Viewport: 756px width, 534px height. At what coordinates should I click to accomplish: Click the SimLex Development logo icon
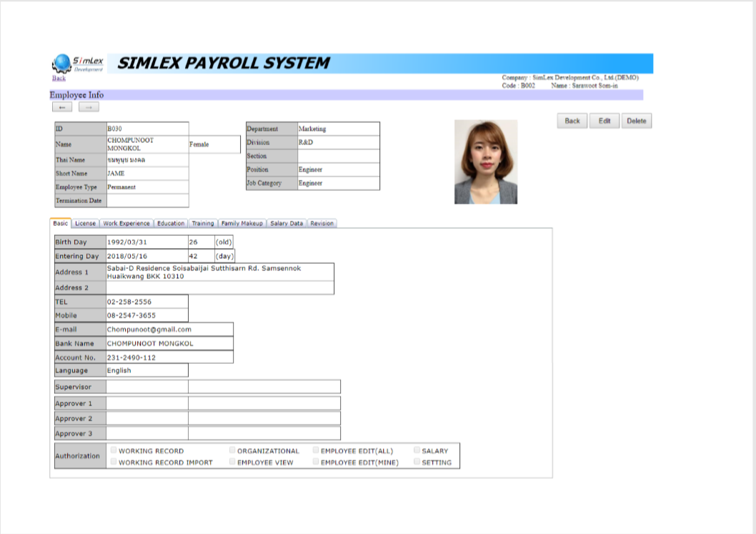point(62,63)
